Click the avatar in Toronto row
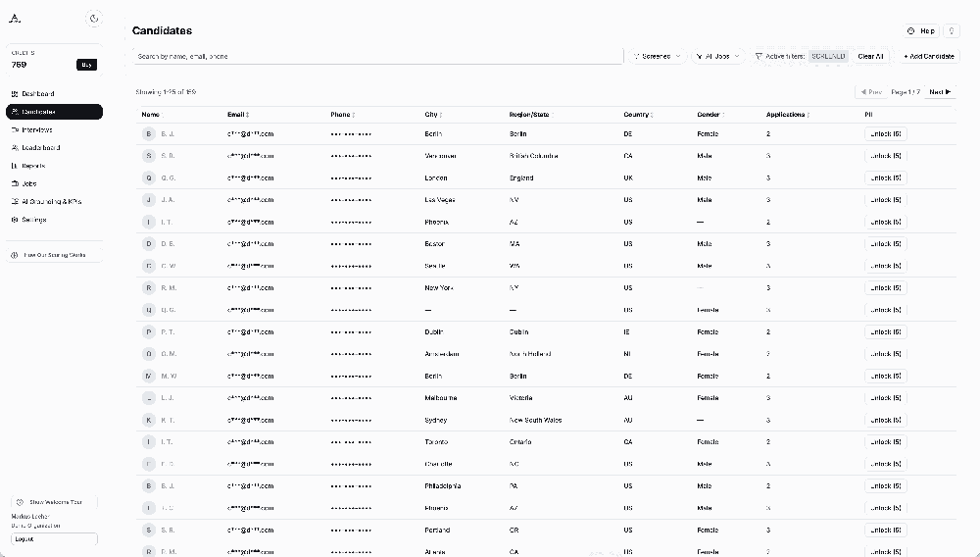Viewport: 980px width, 557px height. (148, 442)
